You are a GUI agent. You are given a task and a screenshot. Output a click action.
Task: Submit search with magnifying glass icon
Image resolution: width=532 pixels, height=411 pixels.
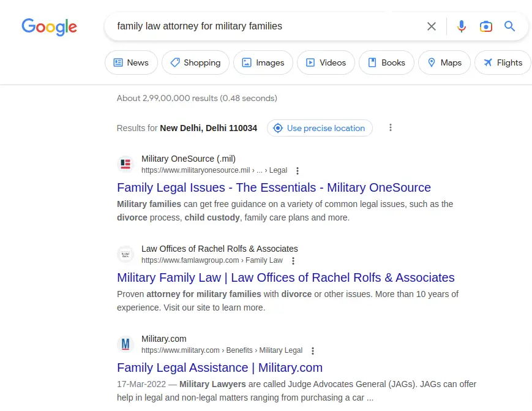(509, 26)
